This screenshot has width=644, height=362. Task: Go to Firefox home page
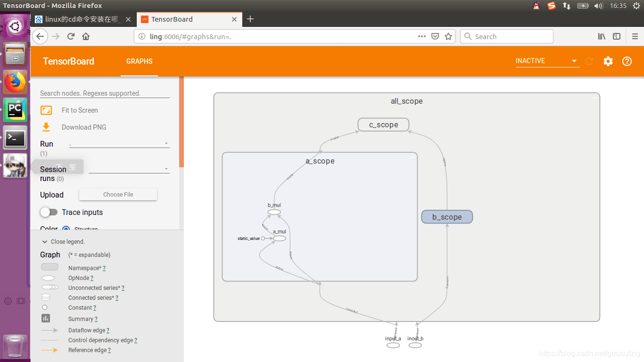86,36
